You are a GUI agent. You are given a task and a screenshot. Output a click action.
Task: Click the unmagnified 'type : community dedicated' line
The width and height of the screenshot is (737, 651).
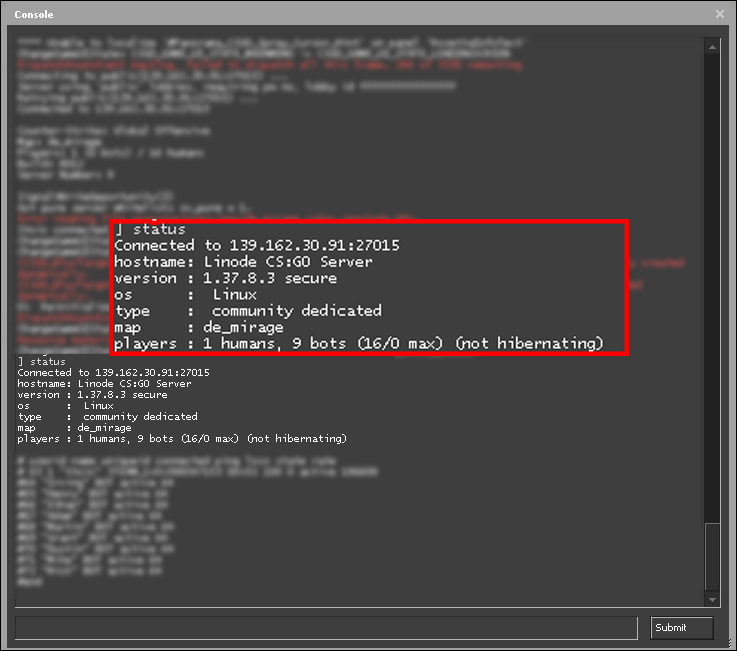pos(107,416)
